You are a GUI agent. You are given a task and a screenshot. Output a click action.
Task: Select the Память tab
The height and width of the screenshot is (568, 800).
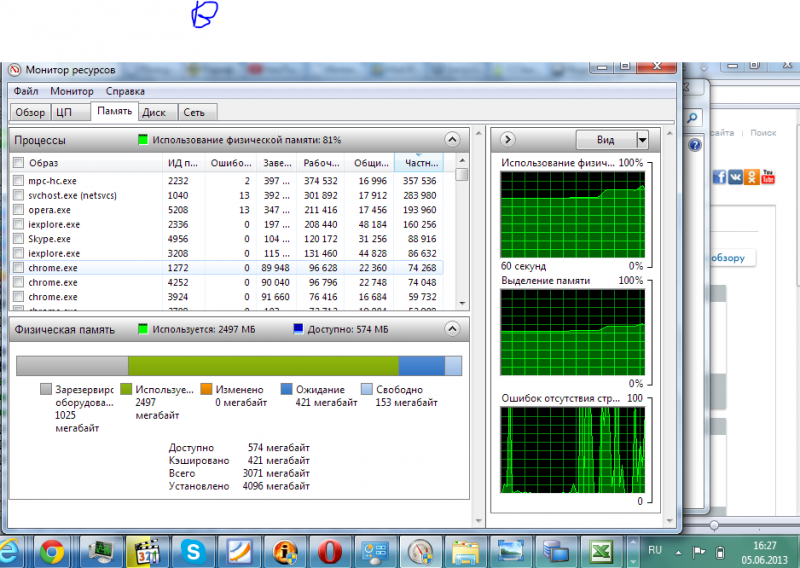[114, 111]
